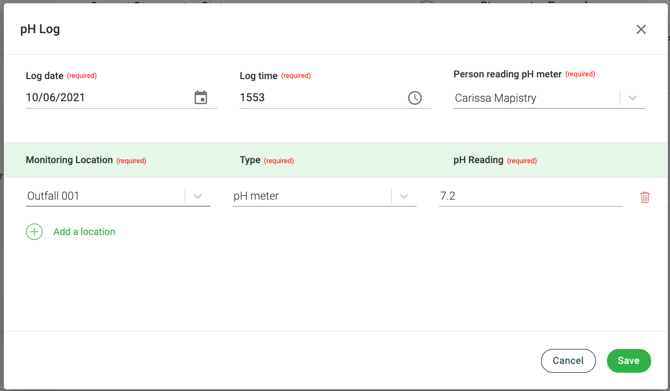
Task: Expand the Type dropdown chevron
Action: point(404,196)
